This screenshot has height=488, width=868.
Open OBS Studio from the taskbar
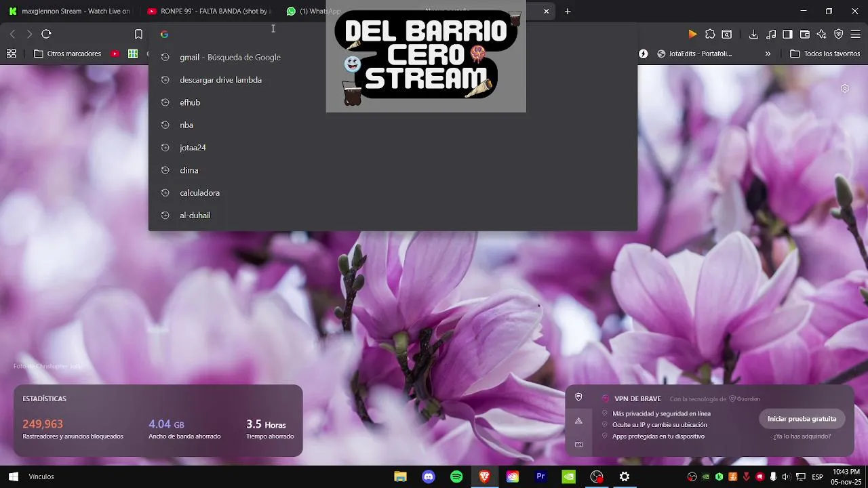pyautogui.click(x=597, y=476)
